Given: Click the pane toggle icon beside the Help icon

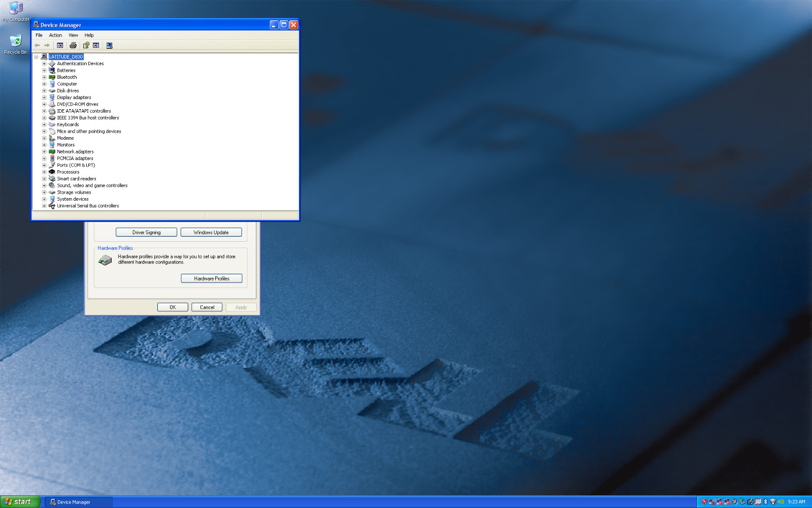Looking at the screenshot, I should point(96,45).
